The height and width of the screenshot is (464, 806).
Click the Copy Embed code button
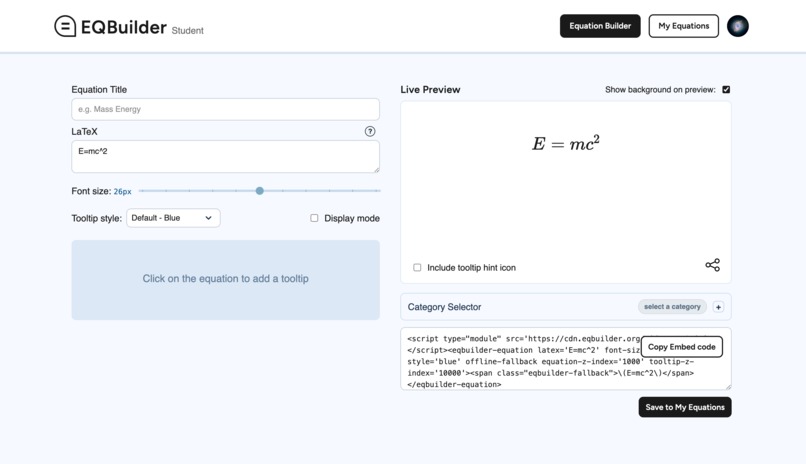pos(682,347)
